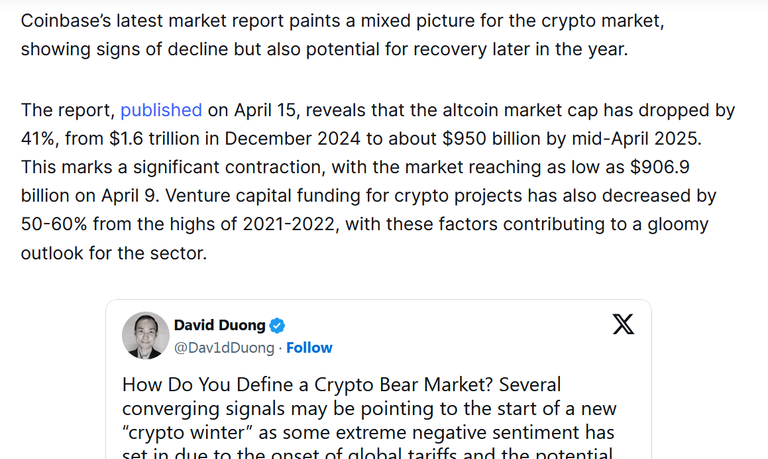Click the '$906.9' low value text

(x=660, y=167)
